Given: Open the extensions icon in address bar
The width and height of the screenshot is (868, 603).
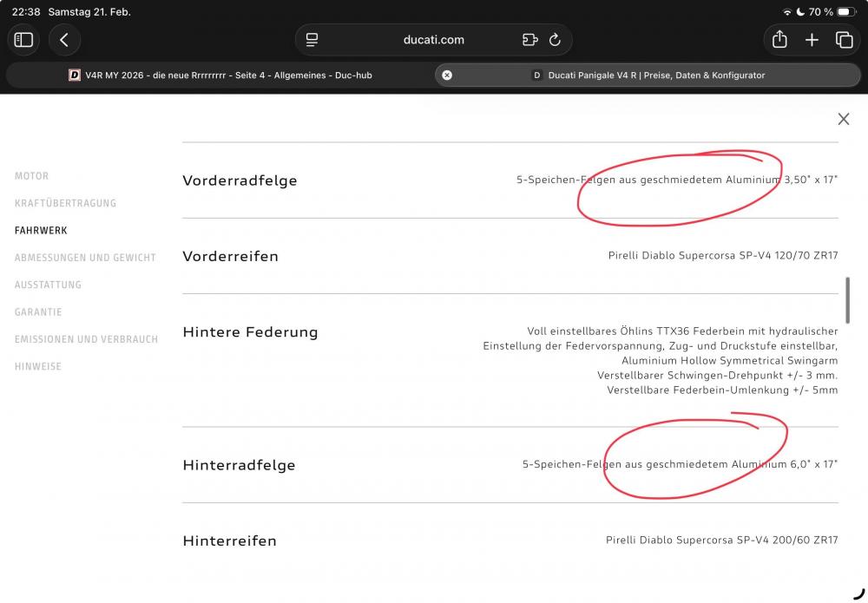Looking at the screenshot, I should pos(529,40).
